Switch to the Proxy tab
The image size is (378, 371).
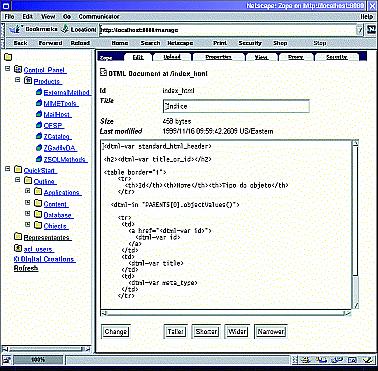(x=296, y=57)
